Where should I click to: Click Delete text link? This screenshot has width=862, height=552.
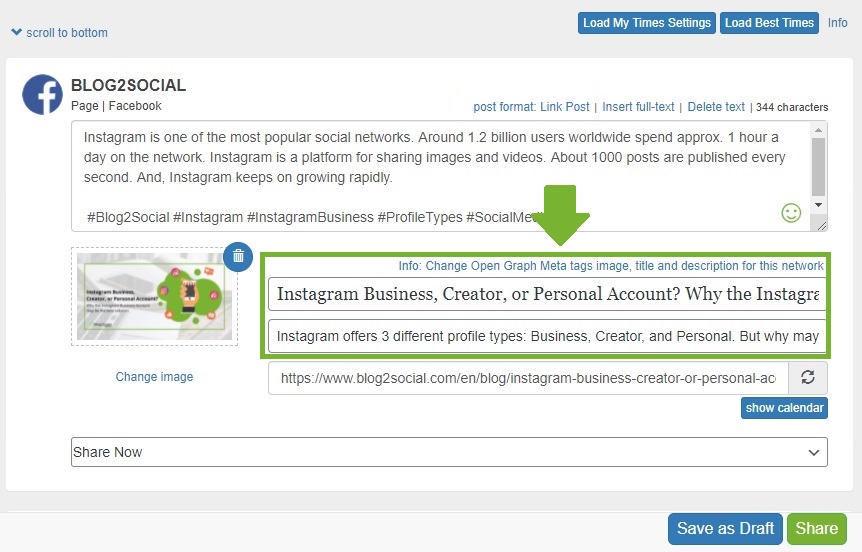click(716, 107)
